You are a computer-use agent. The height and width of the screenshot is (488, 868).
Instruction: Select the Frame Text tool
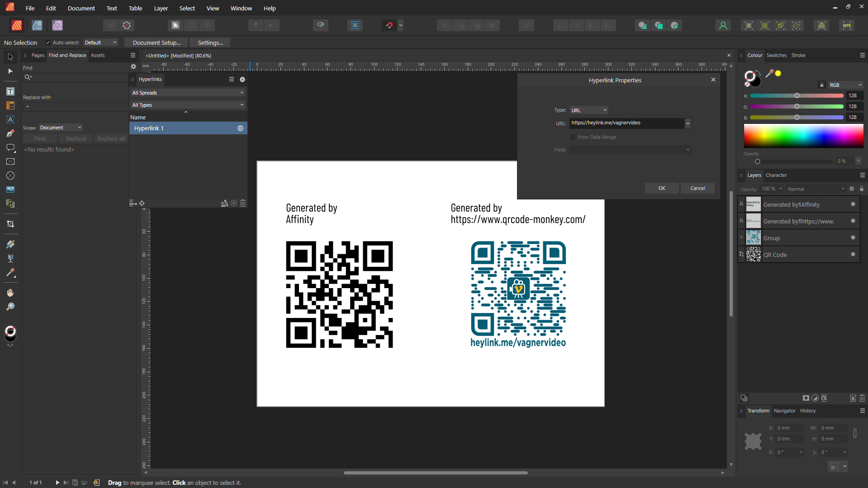click(10, 91)
